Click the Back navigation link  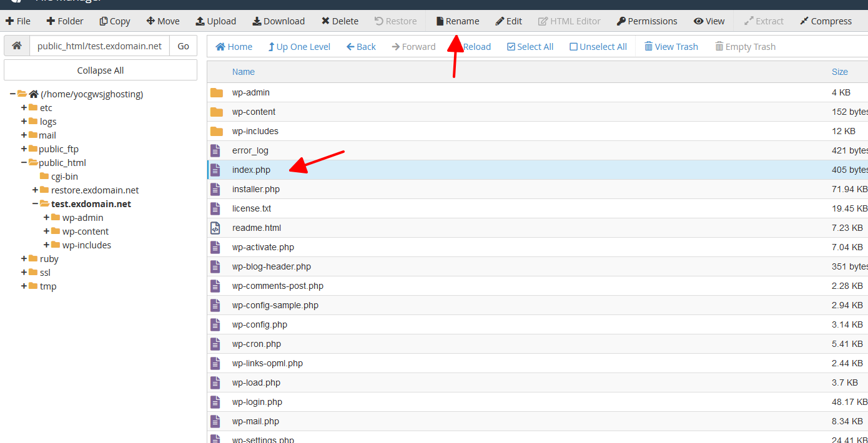tap(361, 47)
